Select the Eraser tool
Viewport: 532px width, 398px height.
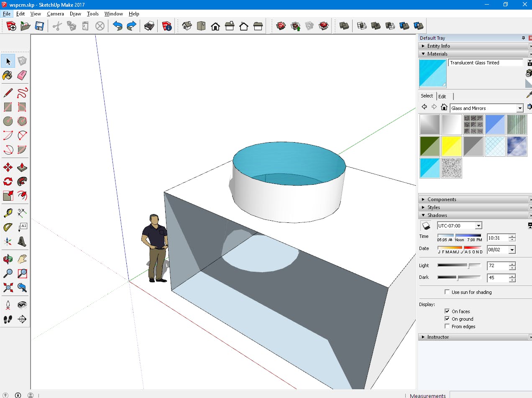pyautogui.click(x=22, y=75)
